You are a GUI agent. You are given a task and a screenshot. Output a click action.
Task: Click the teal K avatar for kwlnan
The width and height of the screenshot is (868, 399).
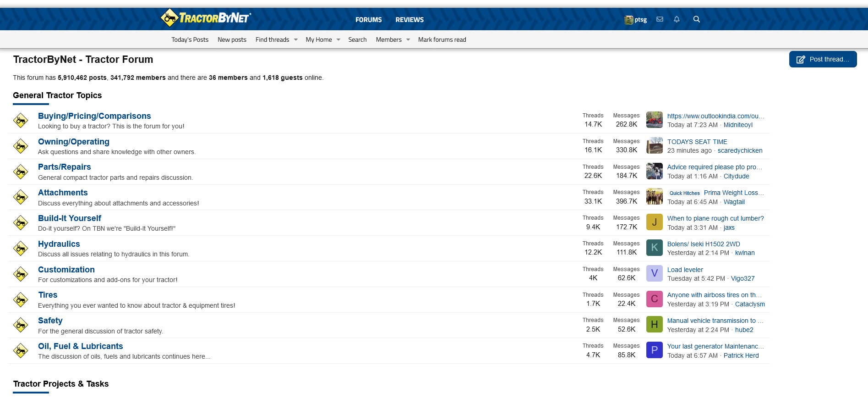click(x=655, y=248)
